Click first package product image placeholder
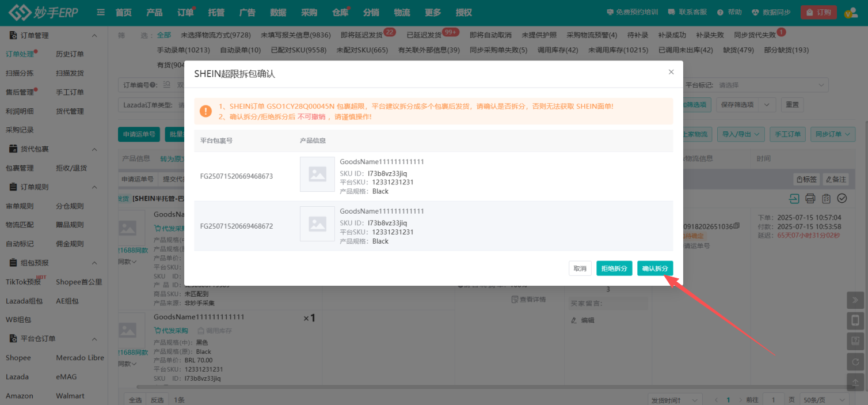The height and width of the screenshot is (405, 868). [317, 174]
